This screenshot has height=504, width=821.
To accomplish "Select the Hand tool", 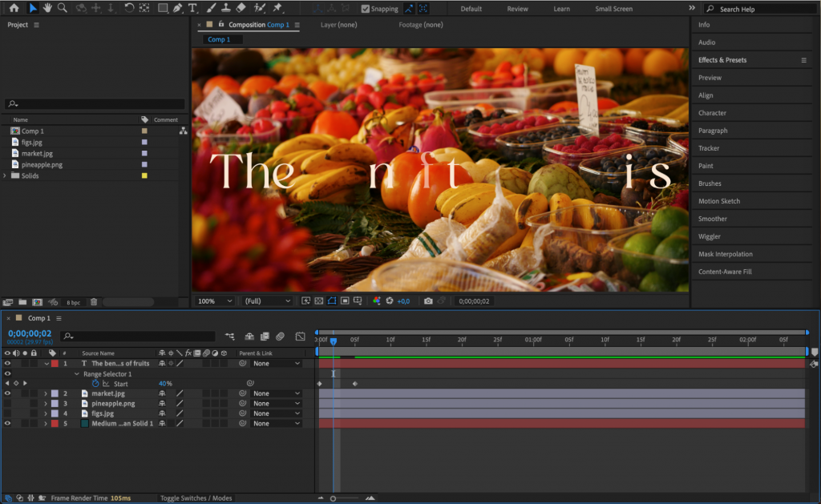I will pos(47,8).
